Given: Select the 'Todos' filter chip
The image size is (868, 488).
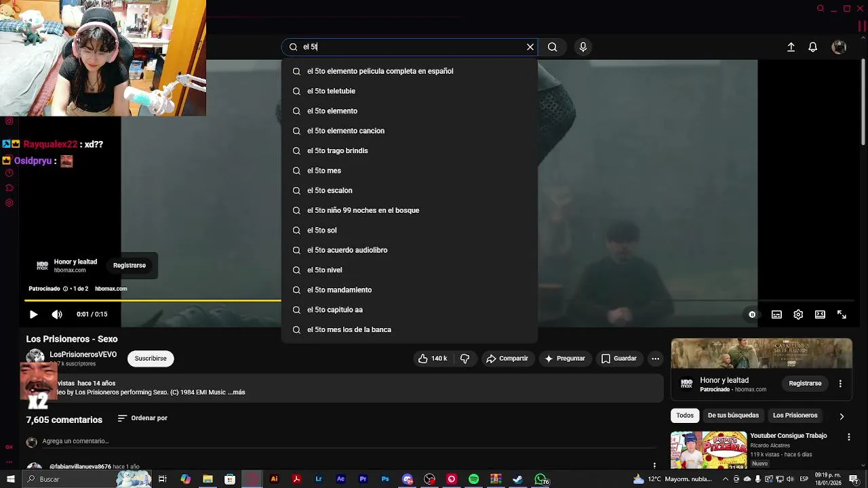Looking at the screenshot, I should (685, 415).
